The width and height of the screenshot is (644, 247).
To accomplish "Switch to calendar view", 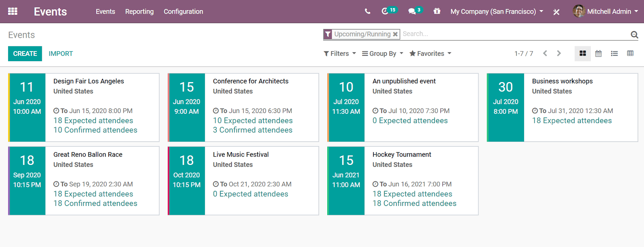I will coord(599,54).
